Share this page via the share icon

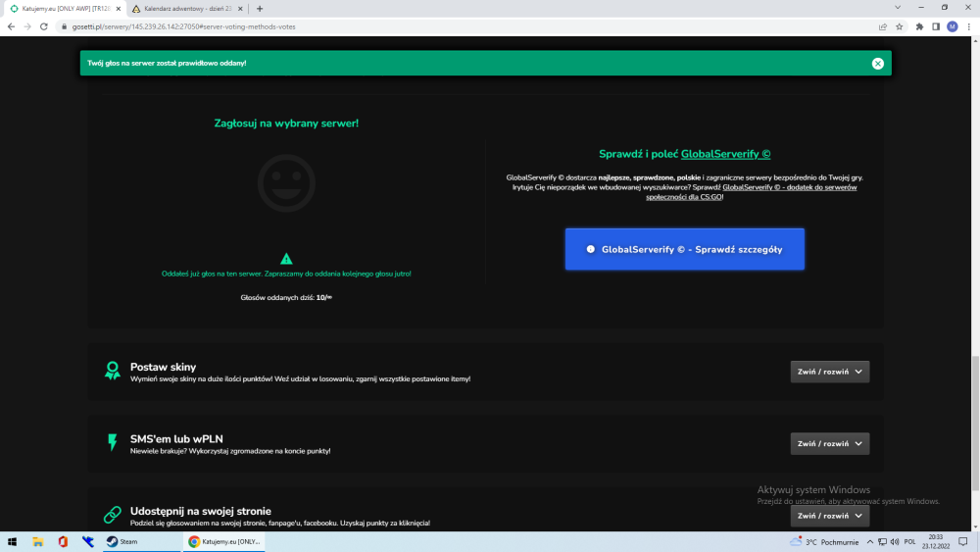click(883, 26)
